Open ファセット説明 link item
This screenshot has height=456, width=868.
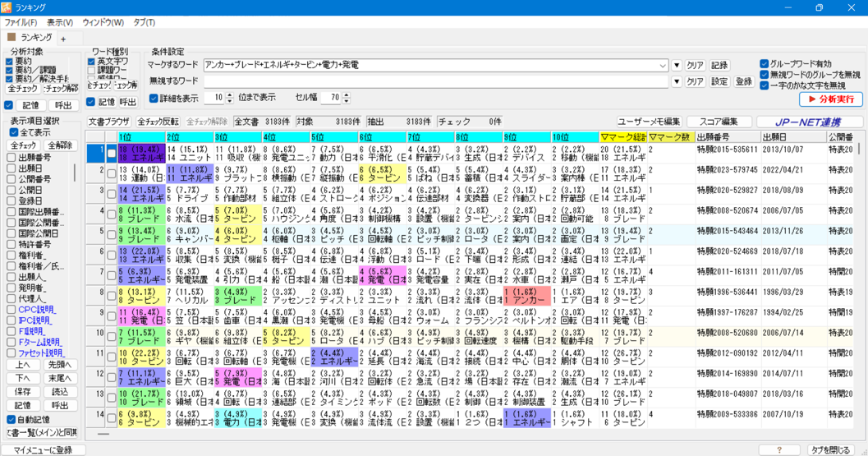point(41,353)
